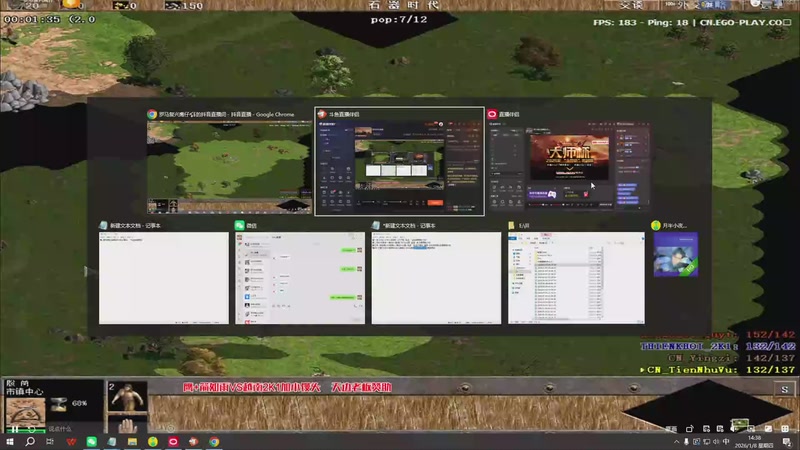Switch the 中 input method indicator

click(x=726, y=442)
